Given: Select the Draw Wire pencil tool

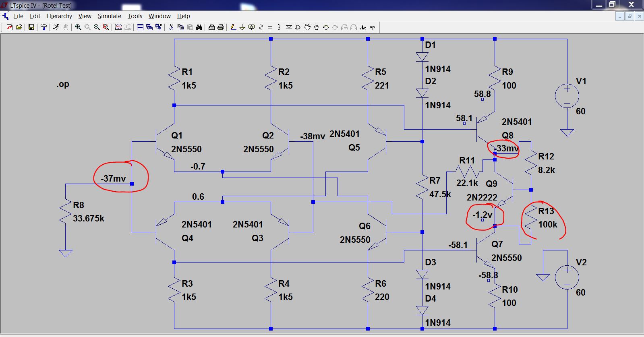Looking at the screenshot, I should [233, 27].
